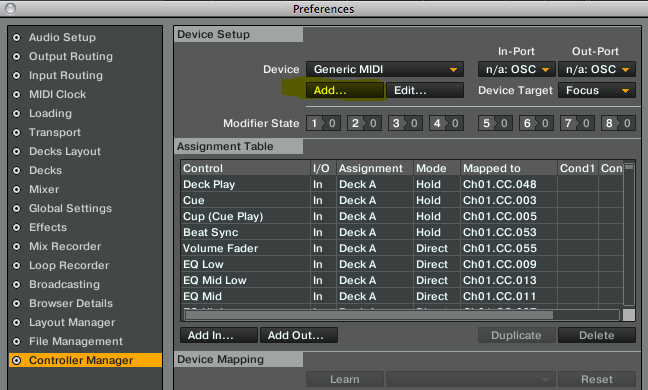This screenshot has width=648, height=390.
Task: Click Modifier State 3 indicator
Action: (405, 123)
